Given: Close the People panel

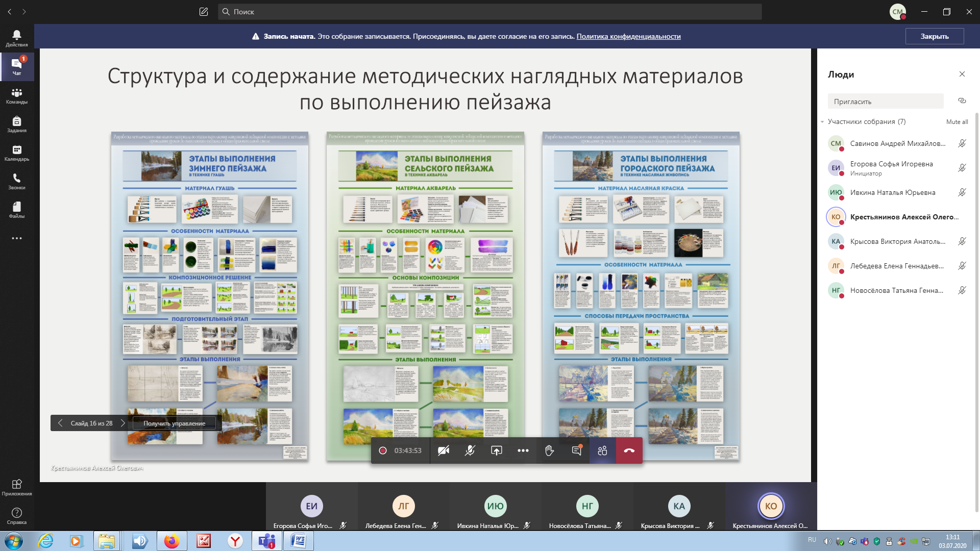Looking at the screenshot, I should tap(962, 74).
